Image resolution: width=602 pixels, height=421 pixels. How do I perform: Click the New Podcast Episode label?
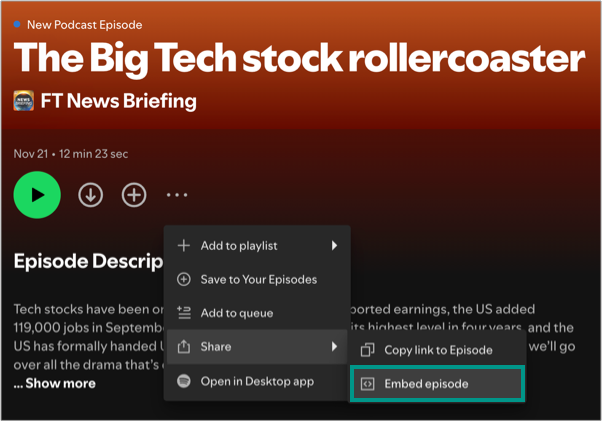pos(84,25)
